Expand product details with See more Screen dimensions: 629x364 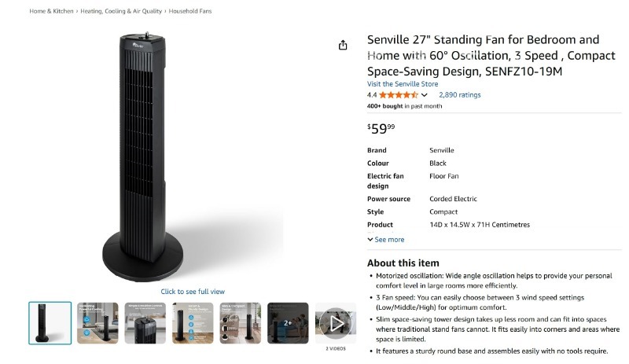pyautogui.click(x=386, y=240)
